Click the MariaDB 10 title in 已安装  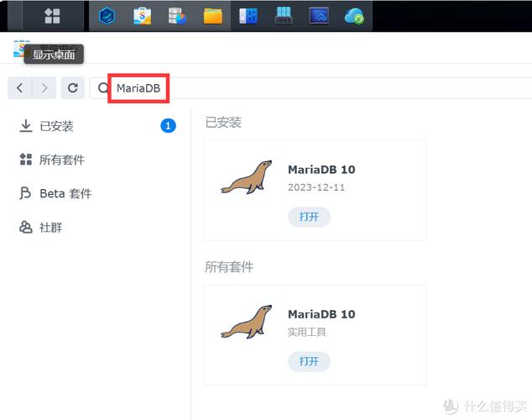coord(321,170)
